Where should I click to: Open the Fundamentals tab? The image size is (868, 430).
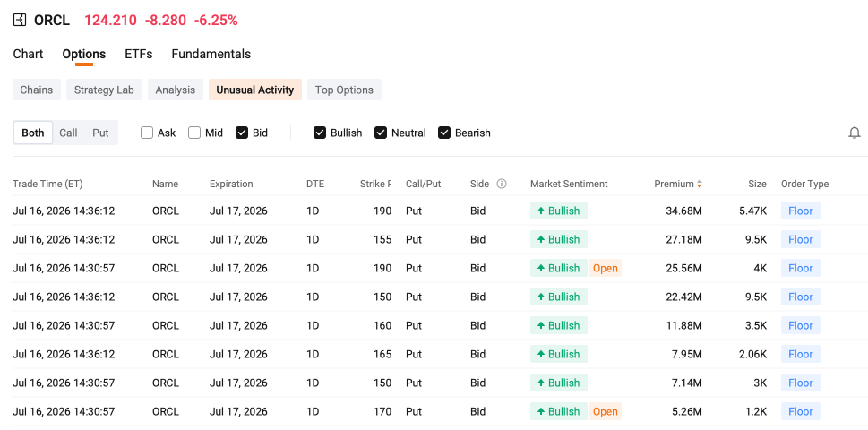point(211,55)
